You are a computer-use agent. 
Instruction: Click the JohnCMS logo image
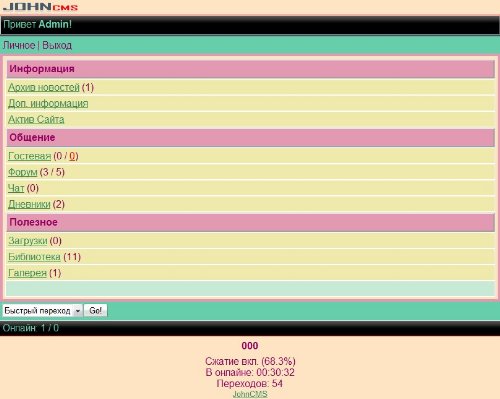pos(40,7)
